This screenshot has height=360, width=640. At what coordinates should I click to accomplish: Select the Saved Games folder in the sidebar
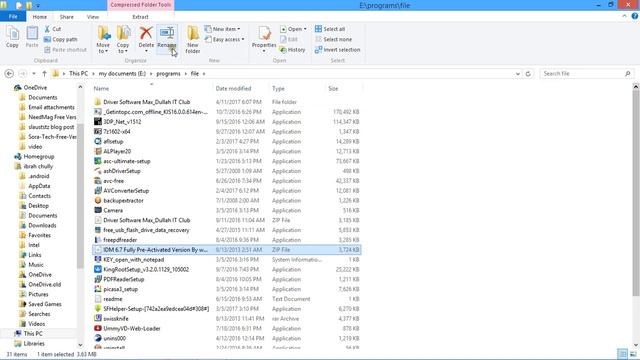pyautogui.click(x=44, y=304)
